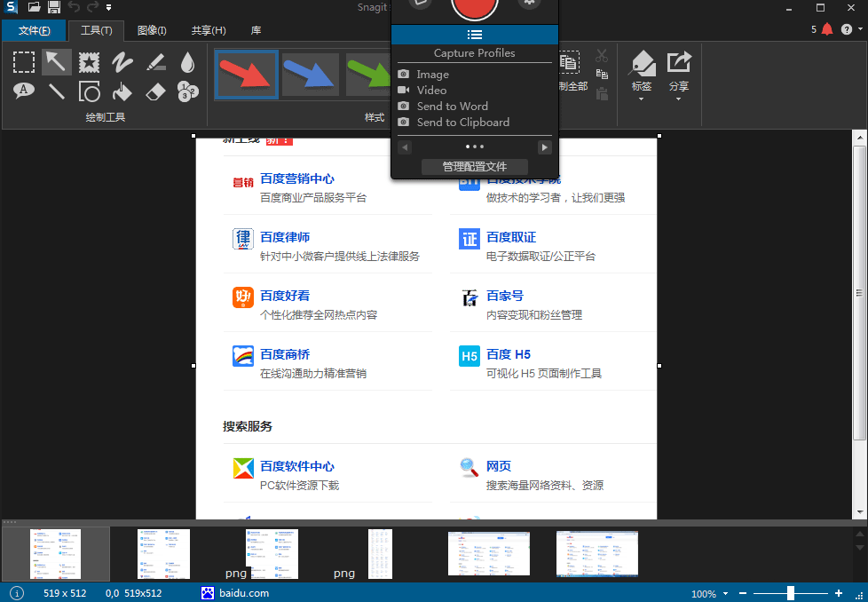Open the last wide thumbnail in tray
Screen dimensions: 868x602
tap(597, 554)
